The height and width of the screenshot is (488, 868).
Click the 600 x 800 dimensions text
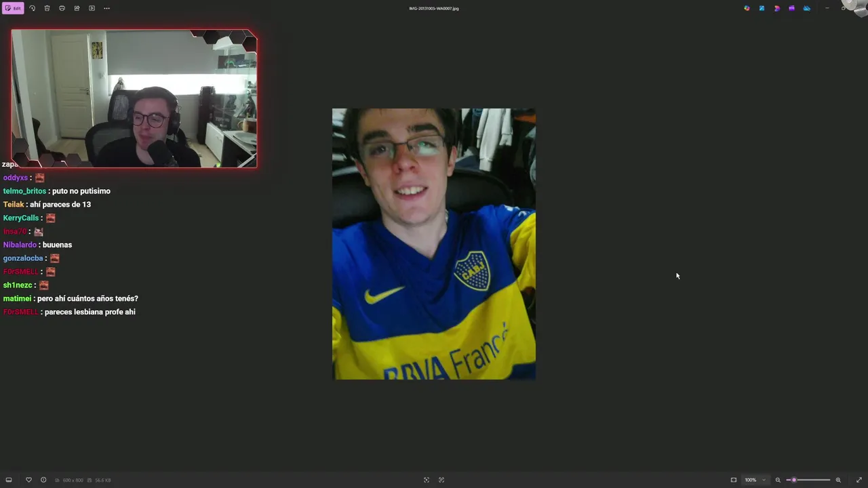pyautogui.click(x=73, y=480)
